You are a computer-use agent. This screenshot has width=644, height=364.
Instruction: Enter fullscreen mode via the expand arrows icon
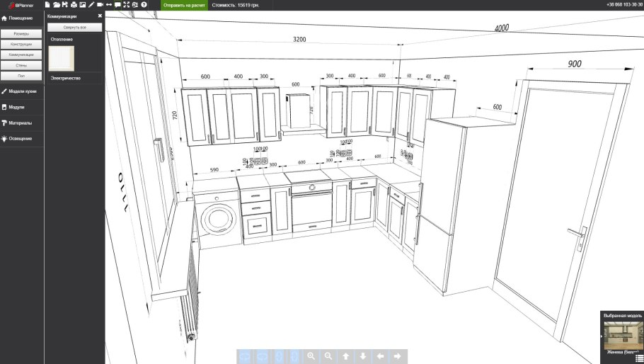(x=126, y=5)
